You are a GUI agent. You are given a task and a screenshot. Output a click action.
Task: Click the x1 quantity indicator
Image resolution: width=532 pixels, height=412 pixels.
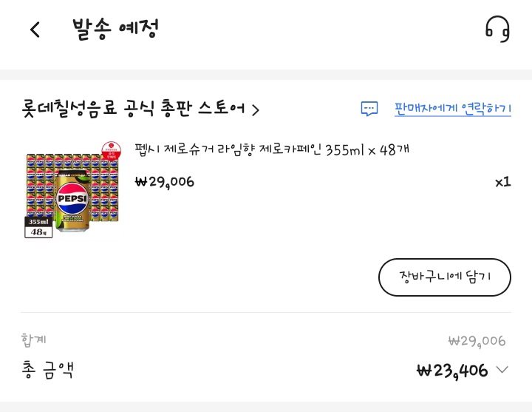pyautogui.click(x=503, y=182)
